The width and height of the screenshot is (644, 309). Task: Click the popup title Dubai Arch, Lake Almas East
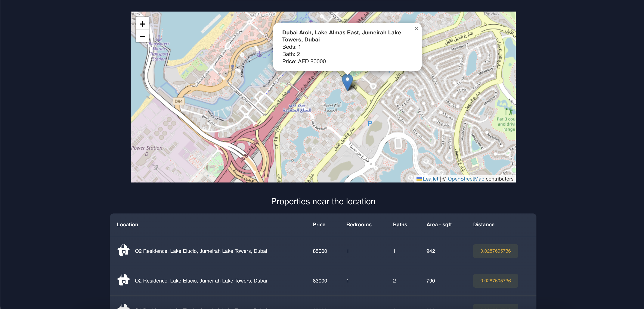pyautogui.click(x=341, y=36)
